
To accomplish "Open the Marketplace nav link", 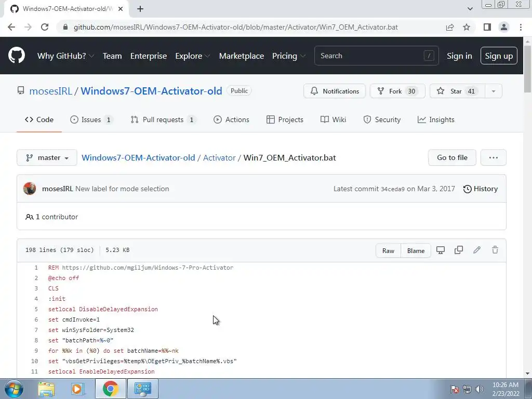I will [x=241, y=56].
